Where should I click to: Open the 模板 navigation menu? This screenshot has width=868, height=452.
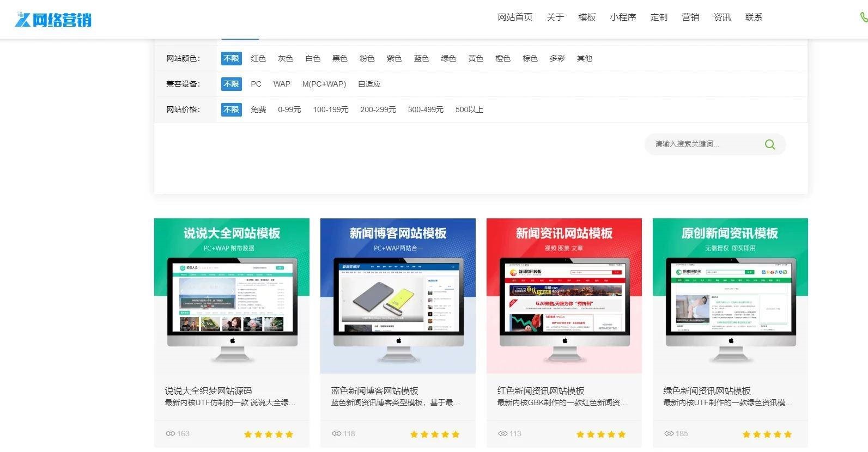[587, 17]
